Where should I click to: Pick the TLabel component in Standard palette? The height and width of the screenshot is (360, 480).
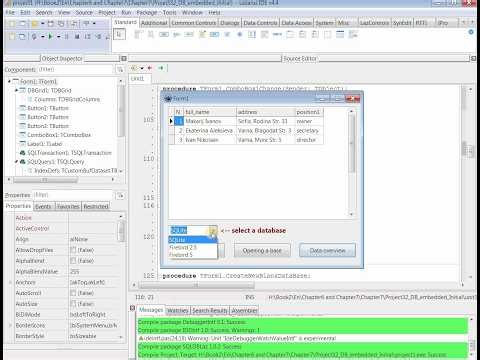tap(177, 34)
